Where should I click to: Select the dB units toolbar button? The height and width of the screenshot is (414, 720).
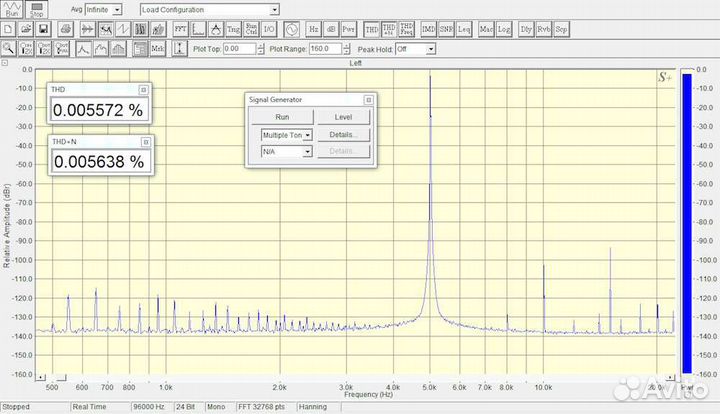331,30
